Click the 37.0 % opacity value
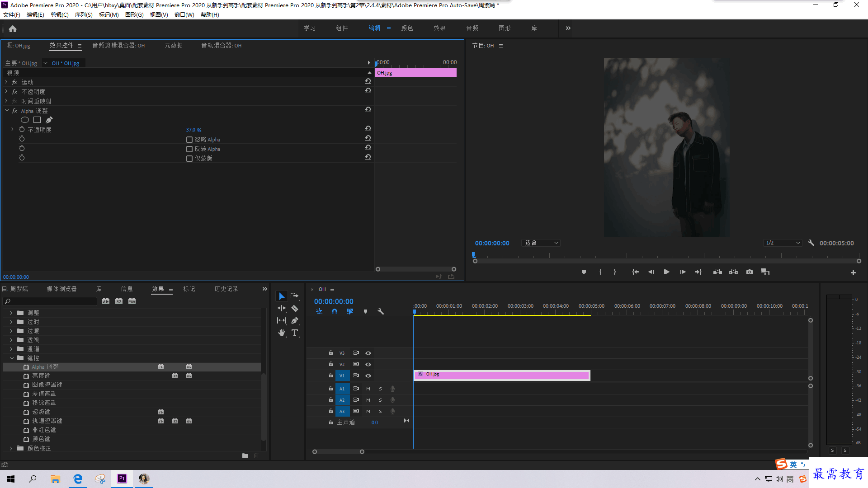The image size is (868, 488). 193,130
